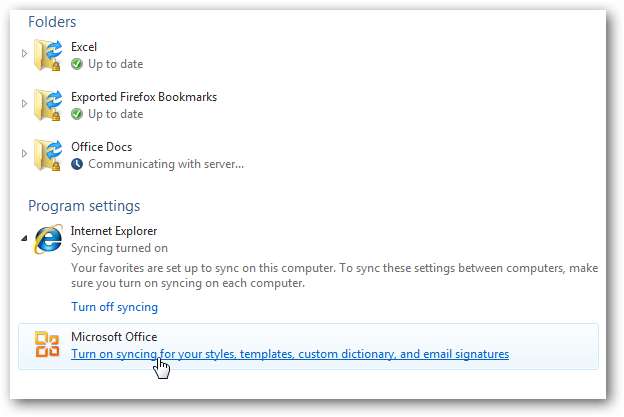This screenshot has width=624, height=417.
Task: Expand the Office Docs folder entry
Action: coord(25,155)
